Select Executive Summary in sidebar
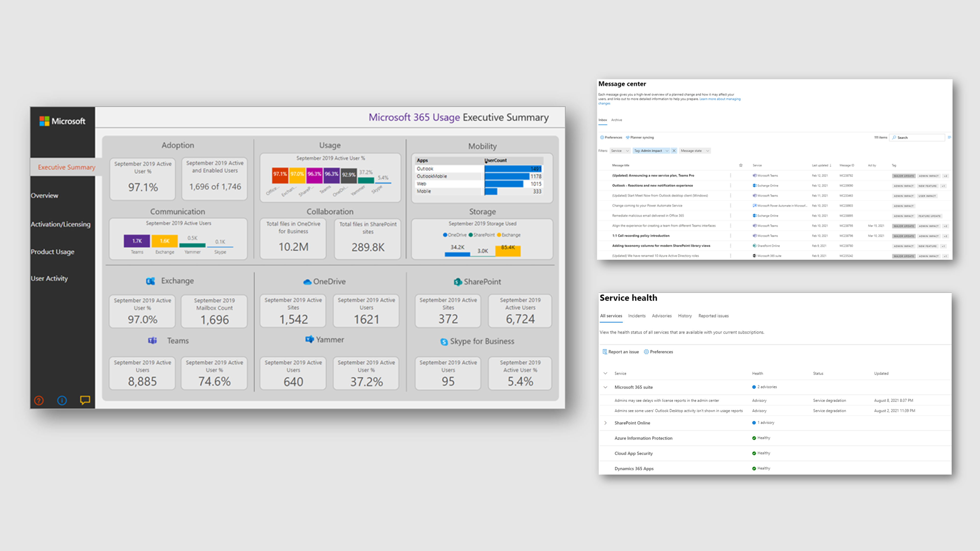Image resolution: width=980 pixels, height=551 pixels. pos(67,167)
